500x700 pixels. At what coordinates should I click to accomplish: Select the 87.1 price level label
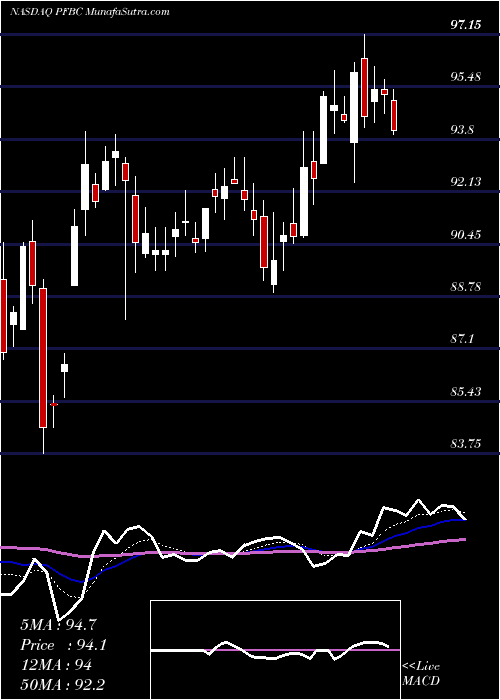(462, 339)
